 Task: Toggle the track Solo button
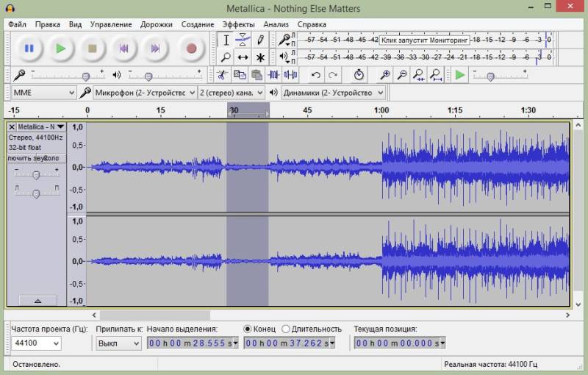(51, 158)
